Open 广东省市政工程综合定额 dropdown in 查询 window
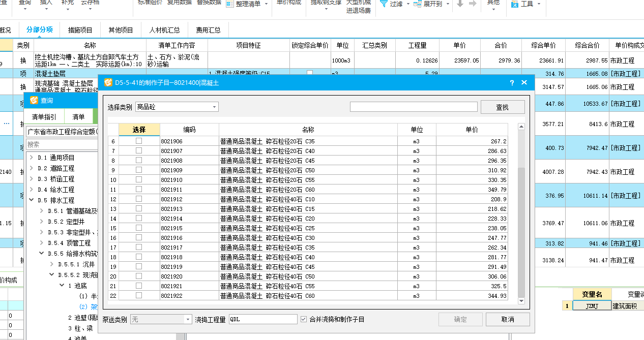The height and width of the screenshot is (340, 644). point(62,132)
